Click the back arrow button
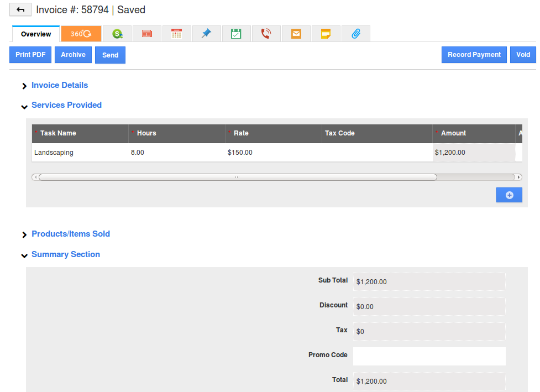This screenshot has height=392, width=540. (x=20, y=10)
